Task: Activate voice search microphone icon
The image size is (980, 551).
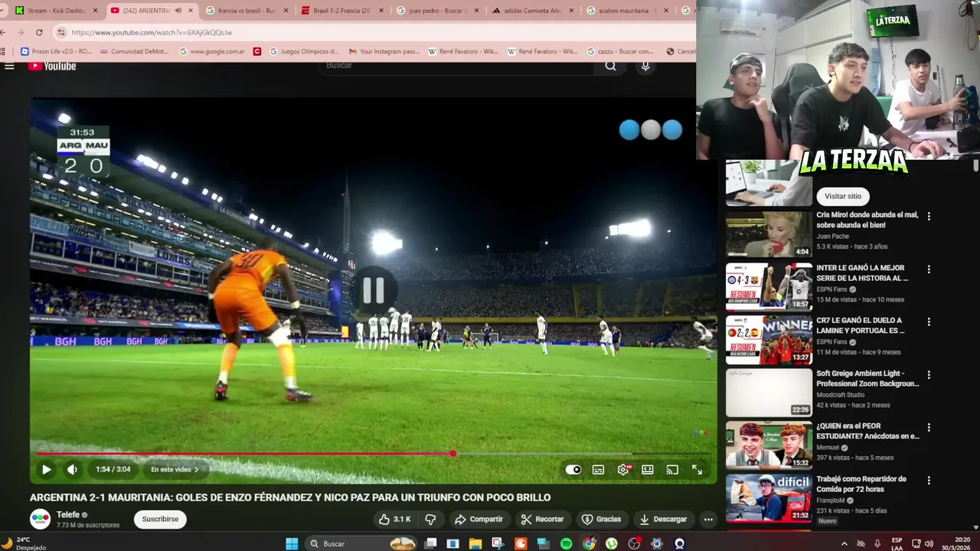Action: point(645,66)
